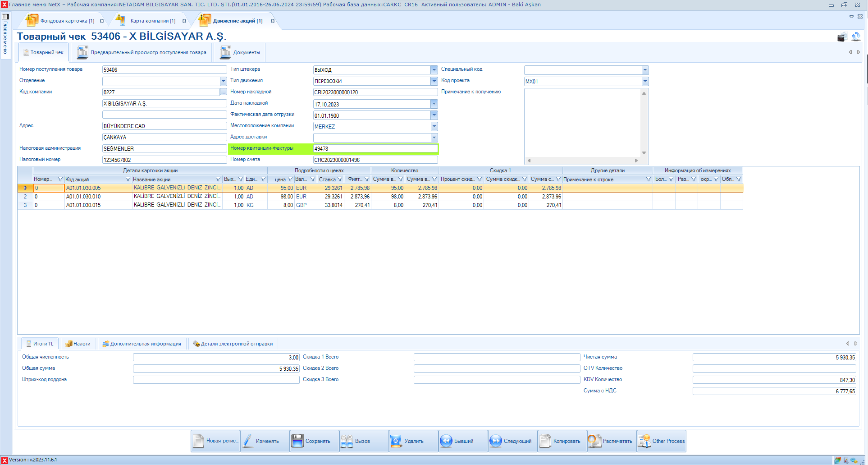The height and width of the screenshot is (465, 868).
Task: Open the Дата накладной date dropdown
Action: click(434, 104)
